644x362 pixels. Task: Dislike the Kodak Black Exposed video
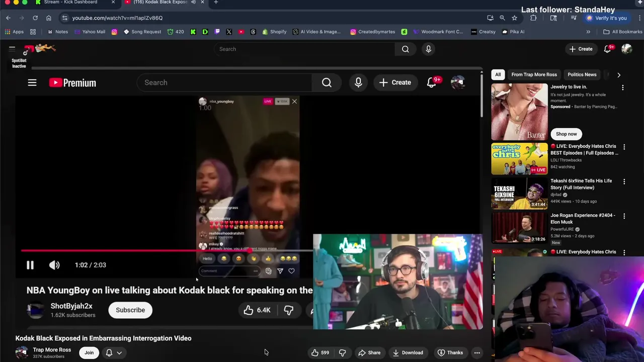click(x=342, y=352)
